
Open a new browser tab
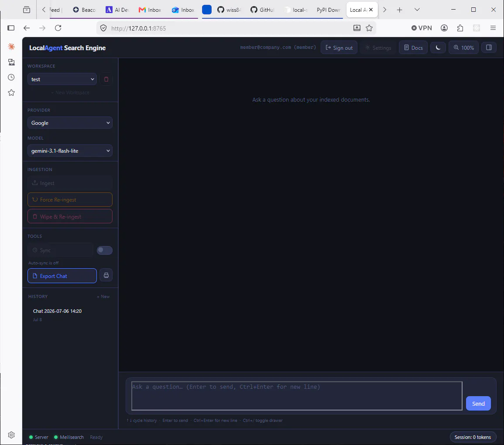[x=399, y=10]
